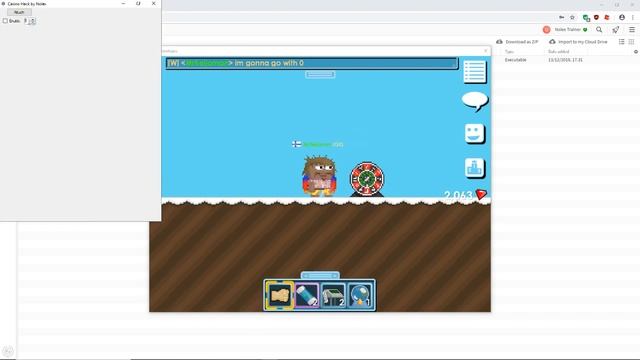Click the chat message bar at top of game
Image resolution: width=640 pixels, height=360 pixels.
point(312,63)
